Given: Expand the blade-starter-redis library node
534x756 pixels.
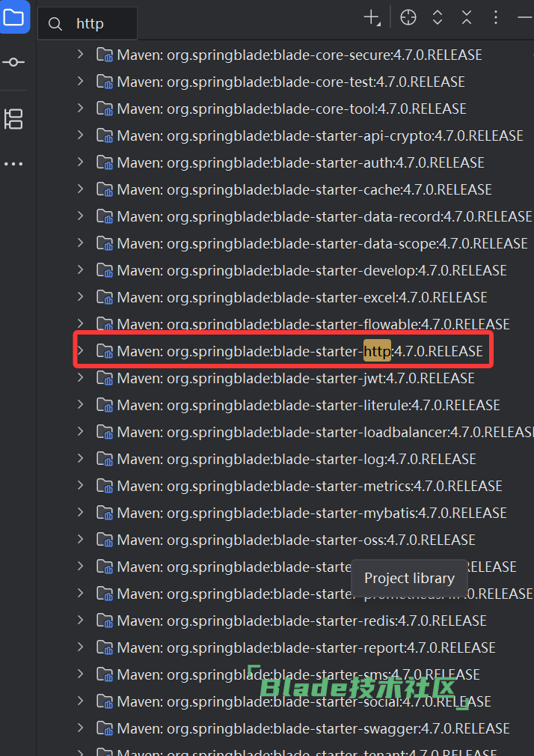Looking at the screenshot, I should [x=81, y=620].
